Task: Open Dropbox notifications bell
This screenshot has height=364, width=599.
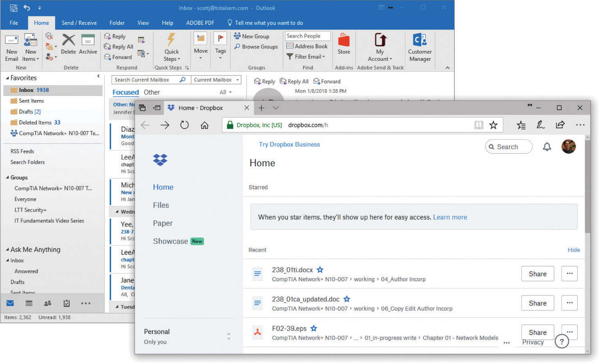Action: point(547,147)
